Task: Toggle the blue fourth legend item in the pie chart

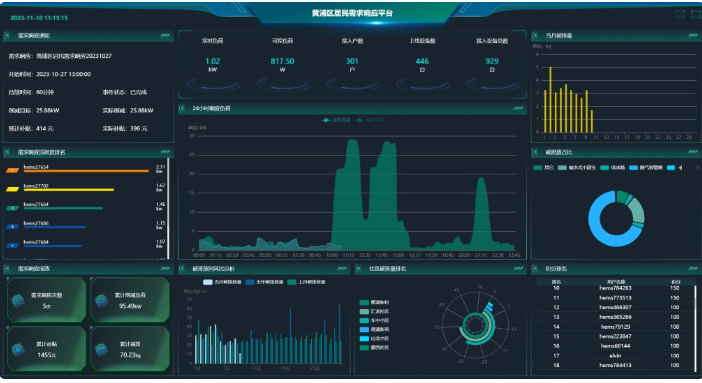Action: point(646,168)
